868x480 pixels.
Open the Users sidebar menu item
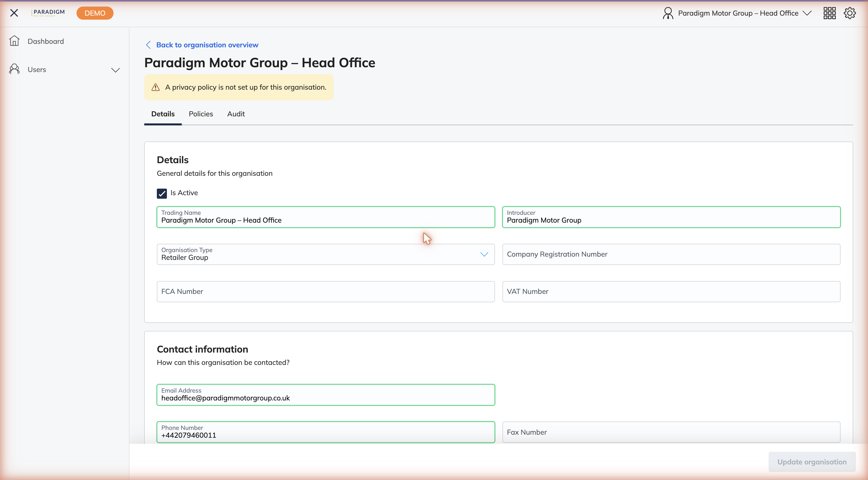[x=64, y=70]
